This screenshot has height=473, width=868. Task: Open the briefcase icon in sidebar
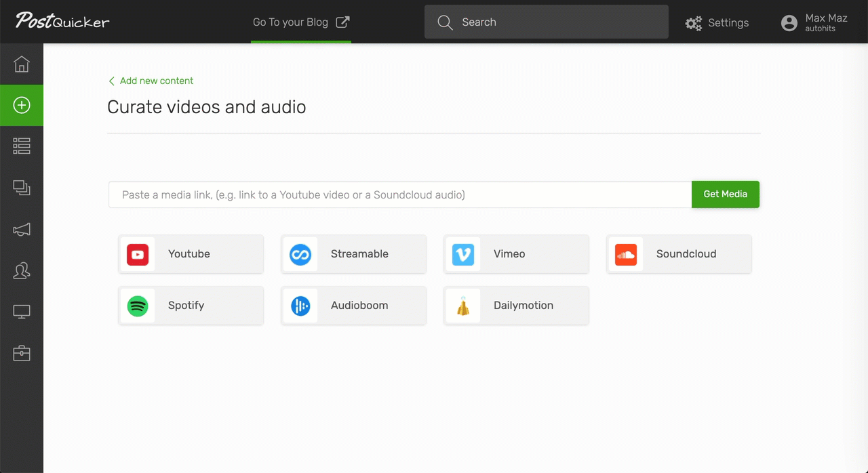point(22,353)
